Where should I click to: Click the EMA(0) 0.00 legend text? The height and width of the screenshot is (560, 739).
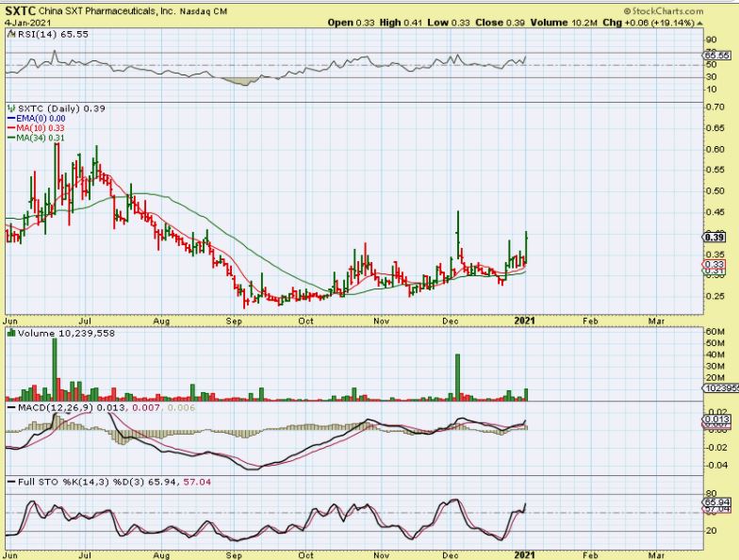pyautogui.click(x=41, y=119)
